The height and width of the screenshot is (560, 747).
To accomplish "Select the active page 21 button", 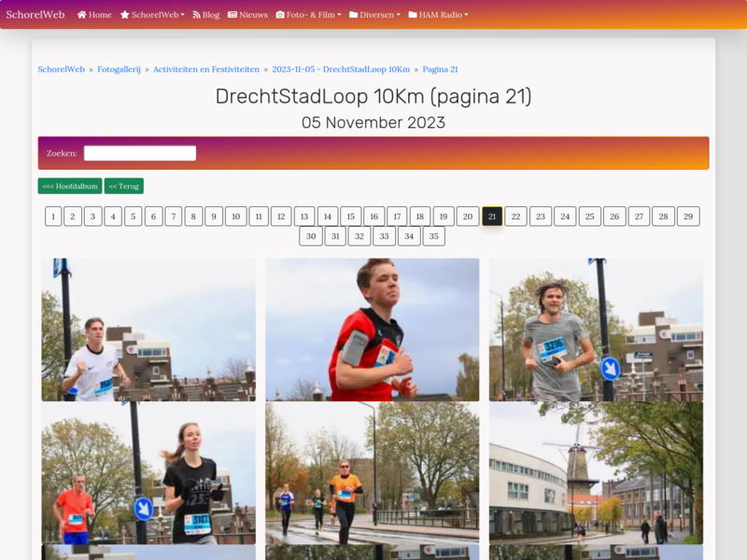I will click(492, 217).
